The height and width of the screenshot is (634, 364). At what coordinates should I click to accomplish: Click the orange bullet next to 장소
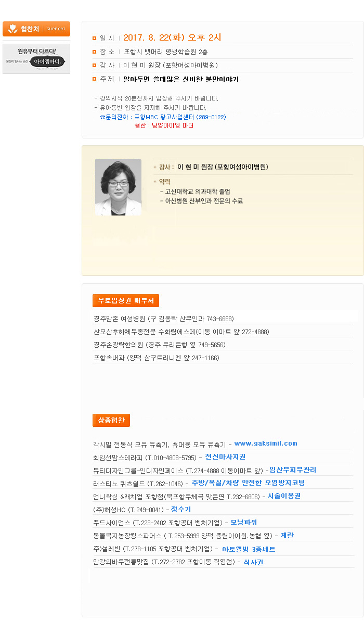pos(94,52)
